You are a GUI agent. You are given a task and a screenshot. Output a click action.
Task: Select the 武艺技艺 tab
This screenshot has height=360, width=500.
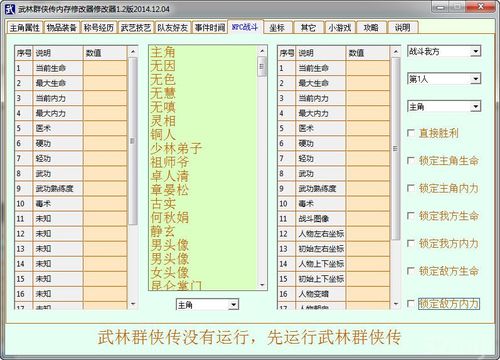click(x=136, y=28)
